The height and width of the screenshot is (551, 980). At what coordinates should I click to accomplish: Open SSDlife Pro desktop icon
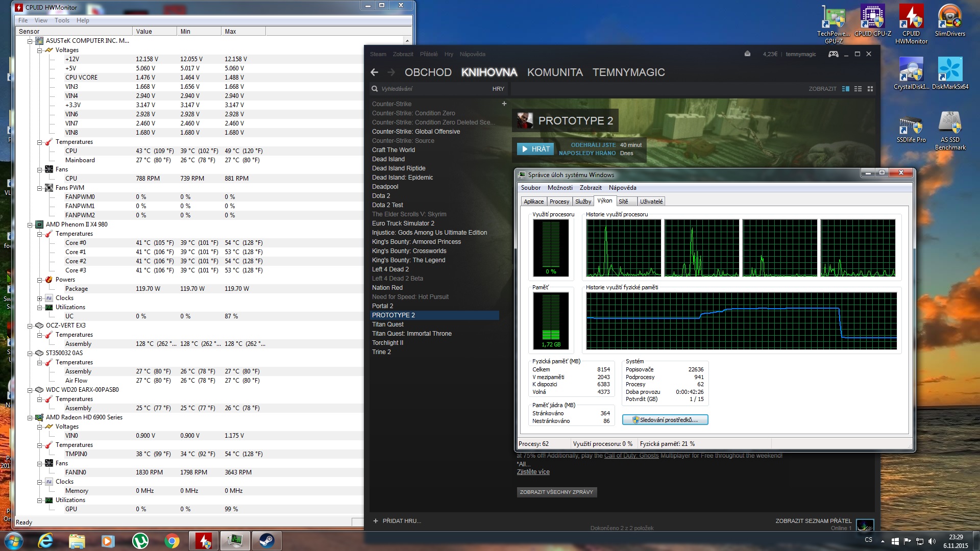tap(911, 128)
